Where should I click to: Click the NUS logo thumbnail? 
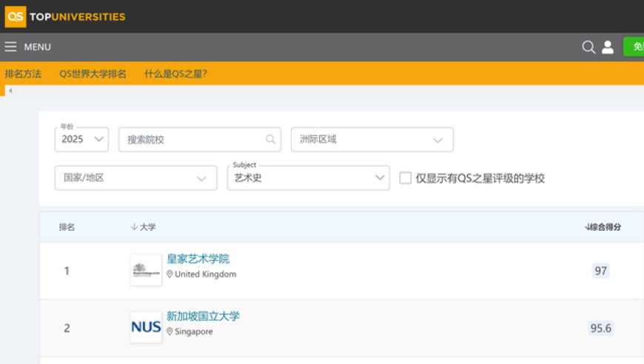(146, 327)
